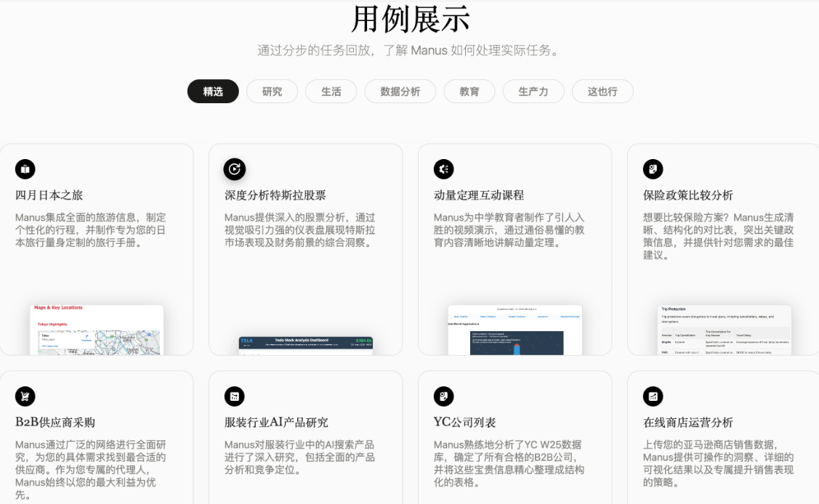Switch to the 生活 category tab
This screenshot has height=504, width=819.
click(331, 92)
